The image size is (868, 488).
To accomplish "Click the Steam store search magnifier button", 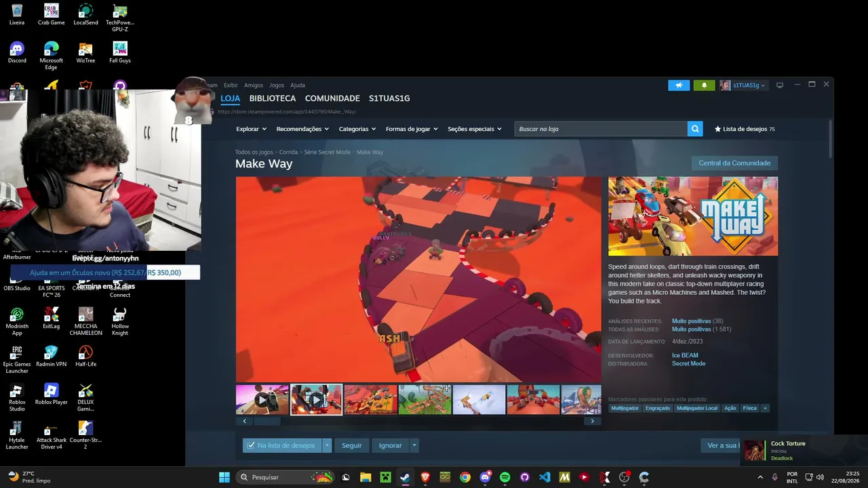I will pyautogui.click(x=695, y=129).
